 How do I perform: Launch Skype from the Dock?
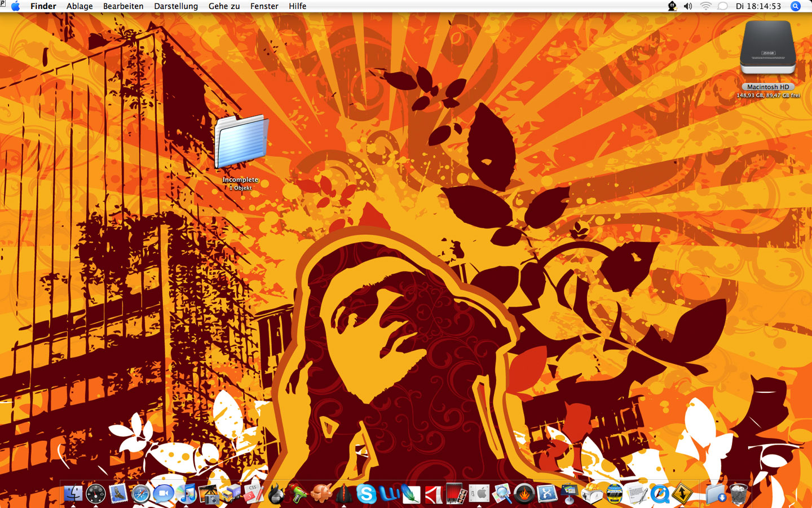tap(367, 494)
